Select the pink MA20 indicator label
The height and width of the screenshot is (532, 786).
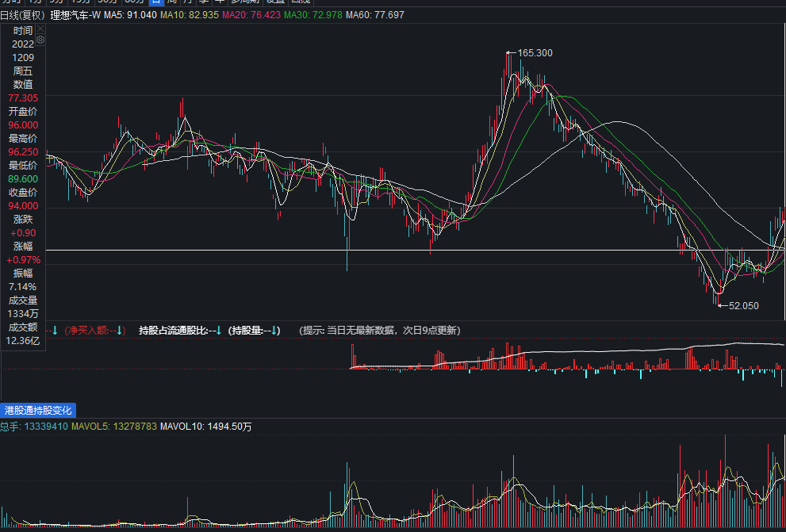pos(251,15)
